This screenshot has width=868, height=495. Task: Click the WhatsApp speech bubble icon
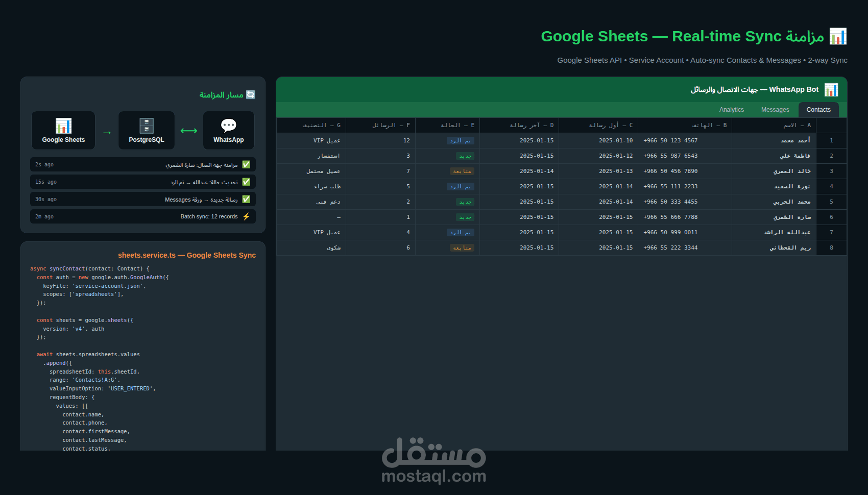(x=229, y=126)
